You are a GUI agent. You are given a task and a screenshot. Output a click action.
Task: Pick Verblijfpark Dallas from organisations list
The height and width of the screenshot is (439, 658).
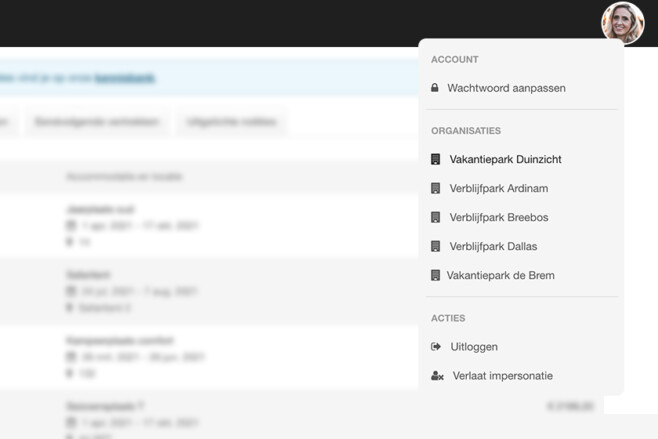(493, 246)
